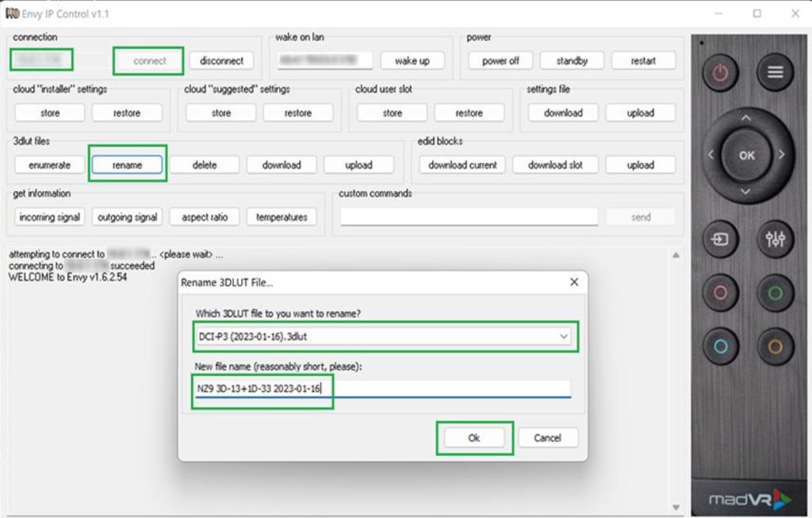
Task: Click the wake on lan address field
Action: point(324,60)
